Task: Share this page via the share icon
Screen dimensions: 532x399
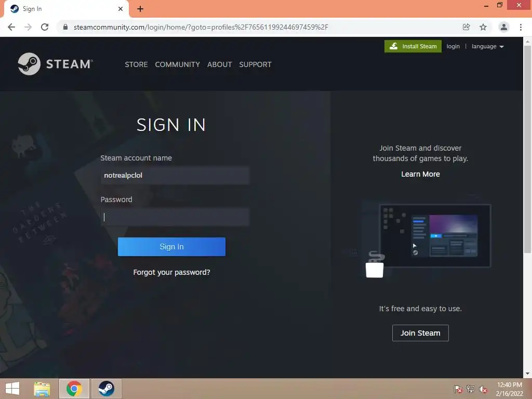Action: pos(467,27)
